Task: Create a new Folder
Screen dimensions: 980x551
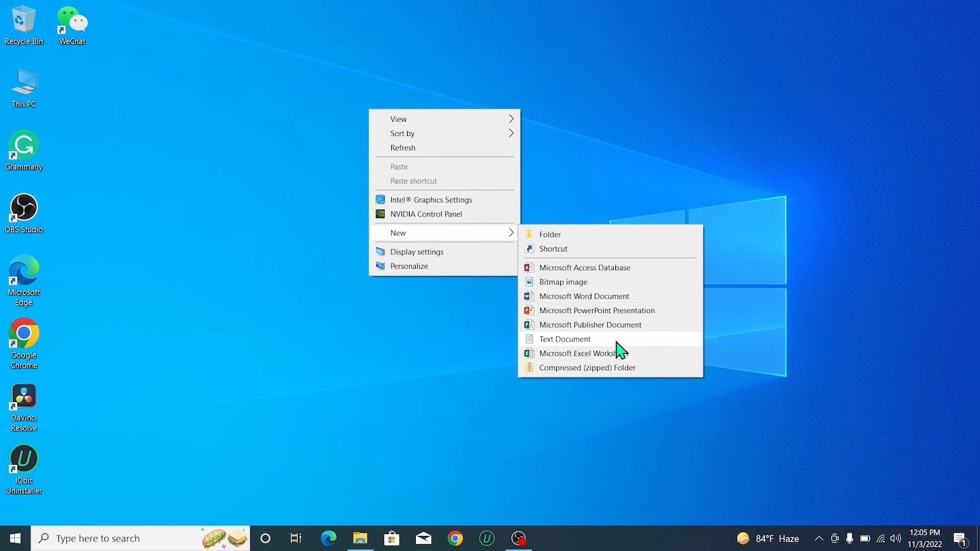Action: pos(610,234)
